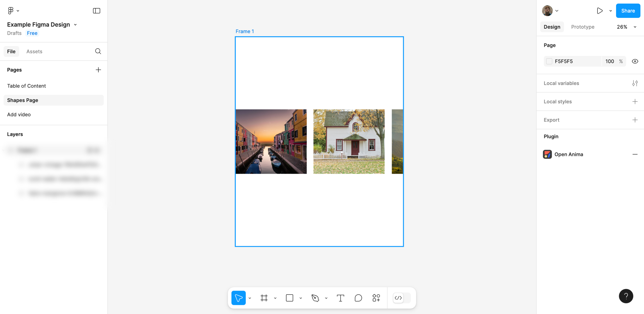
Task: Toggle Dev Mode switch
Action: coord(402,298)
